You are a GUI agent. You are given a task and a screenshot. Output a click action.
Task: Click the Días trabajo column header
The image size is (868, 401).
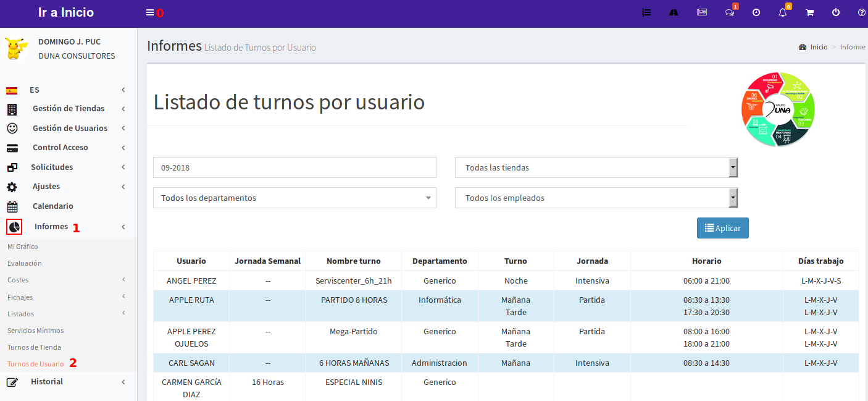pyautogui.click(x=821, y=261)
